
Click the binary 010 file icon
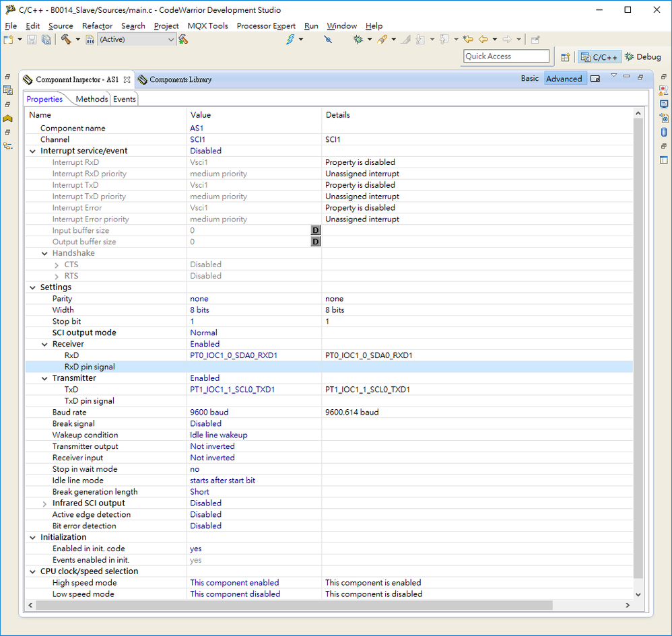(x=90, y=40)
